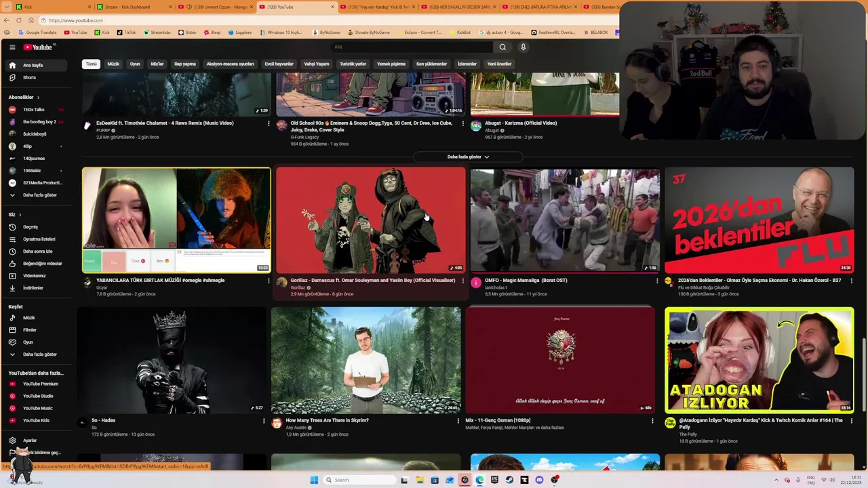Viewport: 868px width, 488px height.
Task: Open Streamlabs bookmark
Action: point(157,33)
